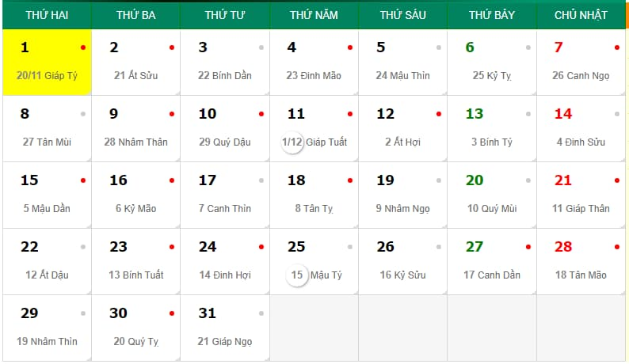This screenshot has height=364, width=629.
Task: Click the circled 15 lunar full-moon date
Action: tap(297, 275)
